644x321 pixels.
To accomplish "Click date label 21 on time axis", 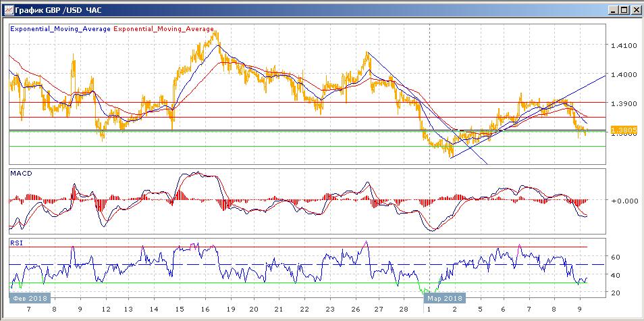I will [279, 309].
